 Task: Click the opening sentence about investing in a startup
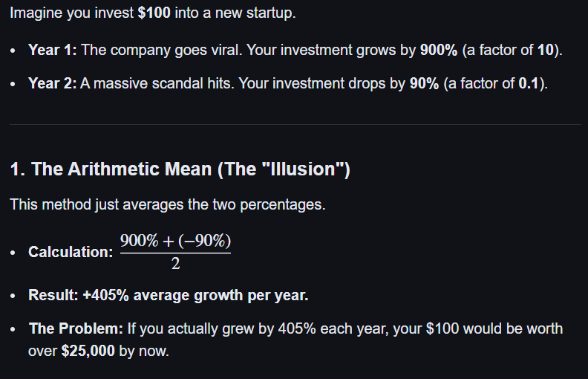(152, 15)
